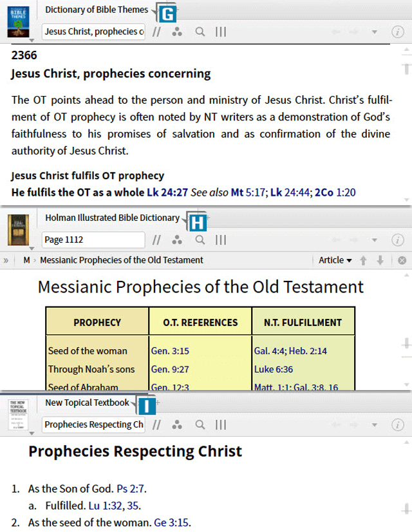The height and width of the screenshot is (532, 412).
Task: Change column layout in Holman Illustrated Bible Dictionary
Action: point(221,240)
